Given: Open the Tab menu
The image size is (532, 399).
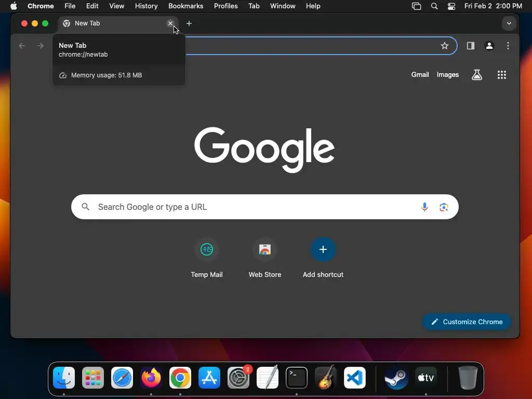Looking at the screenshot, I should point(254,6).
